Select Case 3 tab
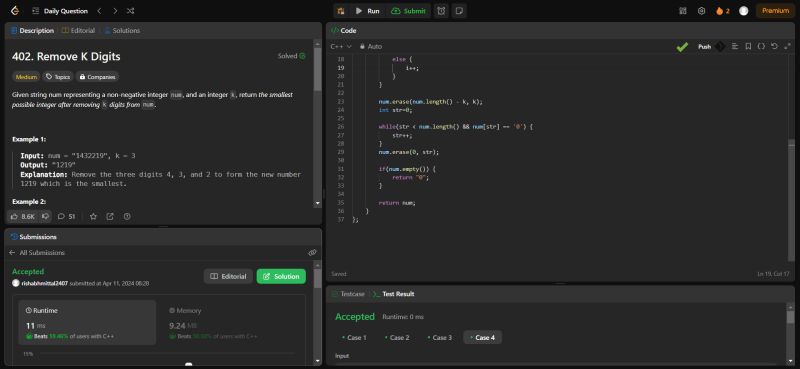 coord(440,337)
